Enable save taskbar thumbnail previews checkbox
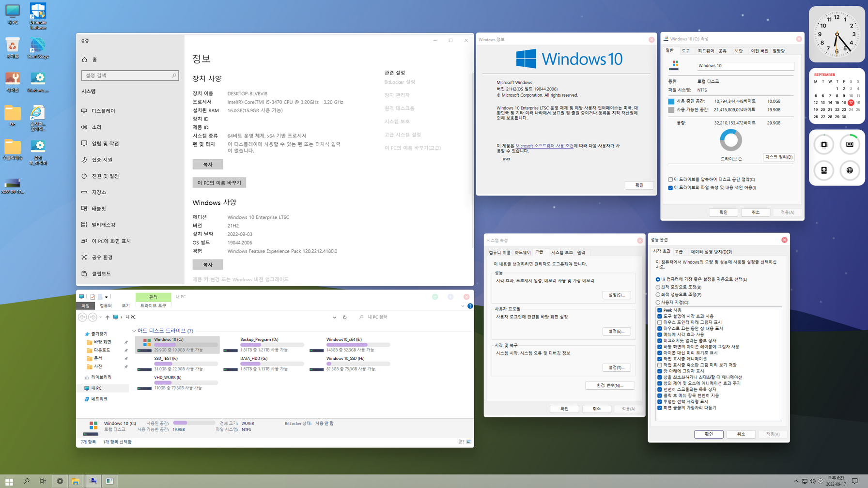868x488 pixels. pos(660,365)
